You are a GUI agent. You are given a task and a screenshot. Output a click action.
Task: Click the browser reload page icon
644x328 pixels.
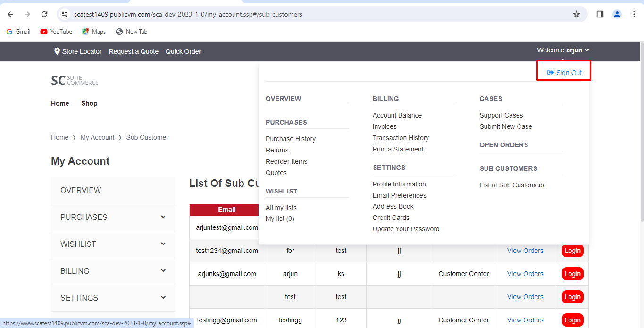tap(44, 14)
